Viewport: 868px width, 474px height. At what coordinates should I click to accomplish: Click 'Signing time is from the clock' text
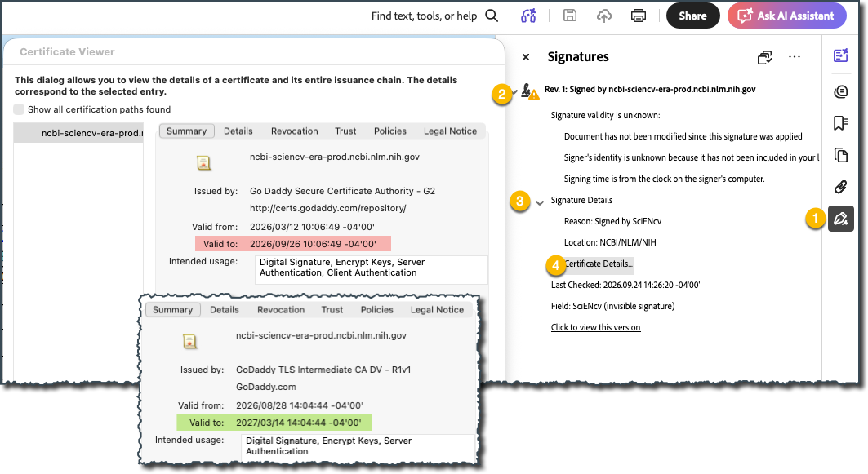[x=665, y=179]
